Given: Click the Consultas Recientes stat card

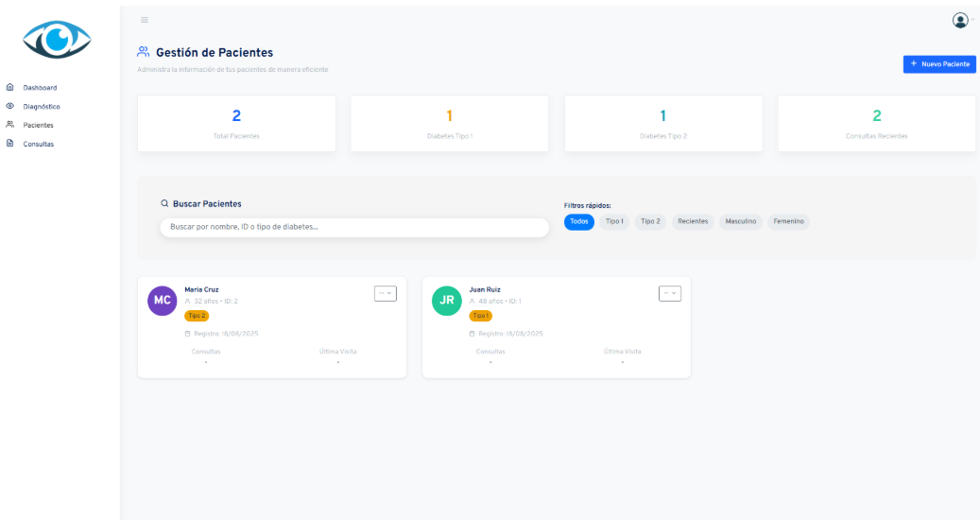Looking at the screenshot, I should [x=876, y=123].
